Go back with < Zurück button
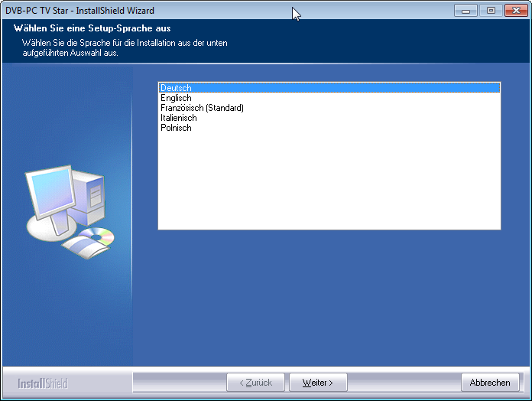 pyautogui.click(x=255, y=383)
